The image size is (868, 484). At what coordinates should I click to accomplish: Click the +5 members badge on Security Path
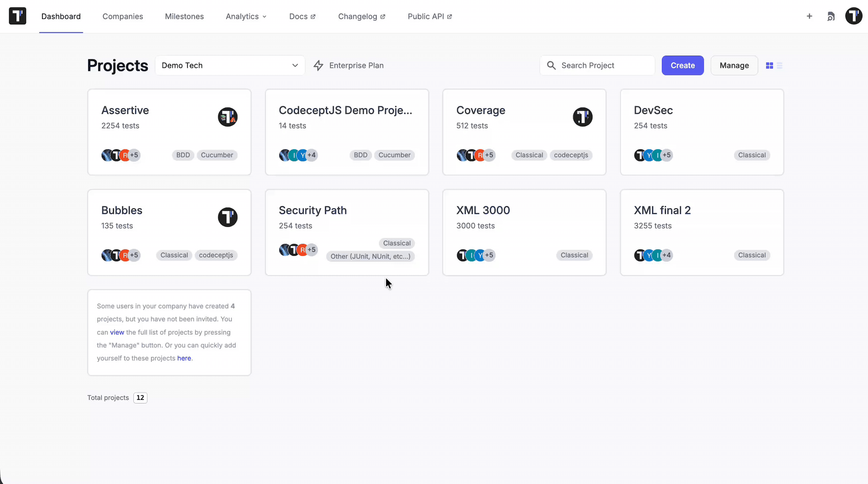tap(312, 250)
